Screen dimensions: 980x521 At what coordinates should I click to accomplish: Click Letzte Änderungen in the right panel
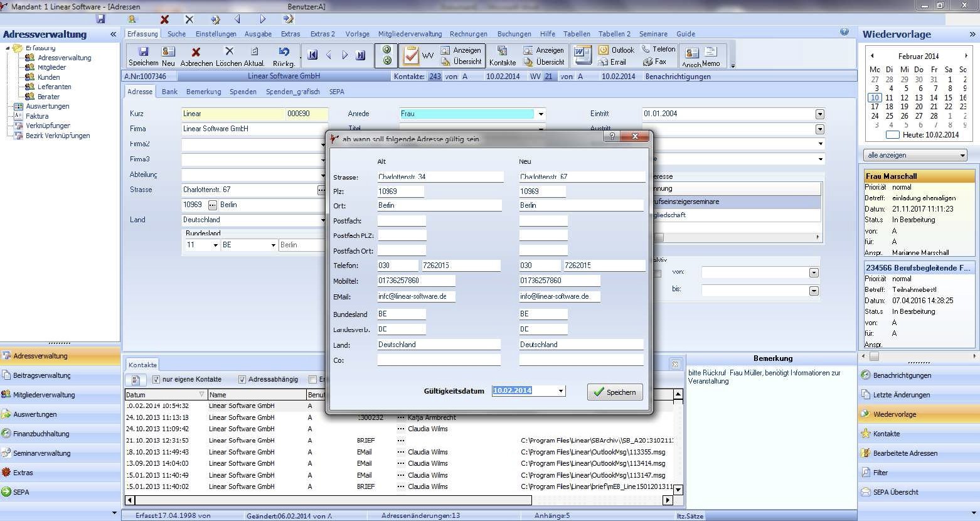tap(918, 395)
